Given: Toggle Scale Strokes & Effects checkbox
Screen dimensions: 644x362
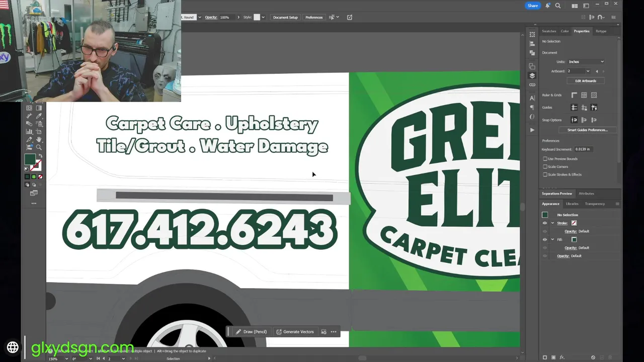Looking at the screenshot, I should coord(545,174).
